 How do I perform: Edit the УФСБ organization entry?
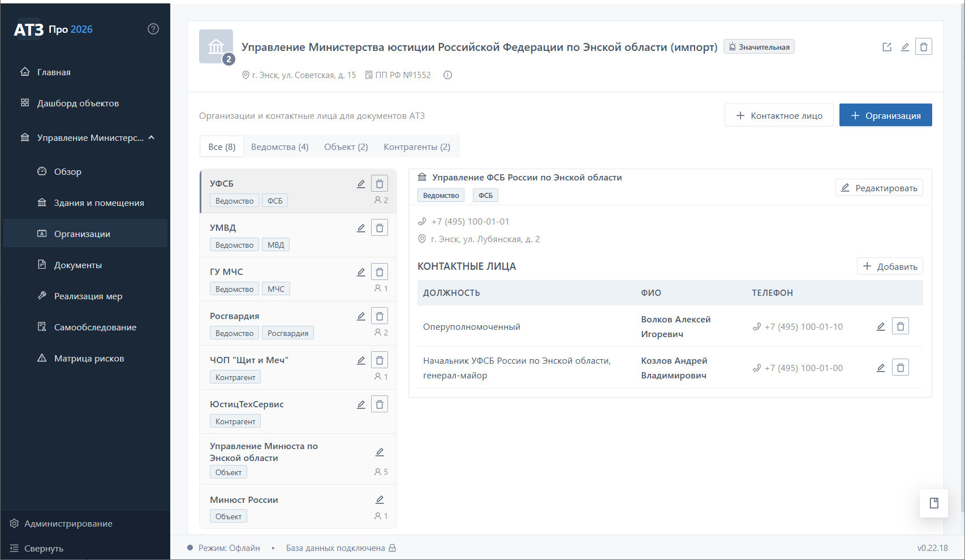click(x=361, y=184)
